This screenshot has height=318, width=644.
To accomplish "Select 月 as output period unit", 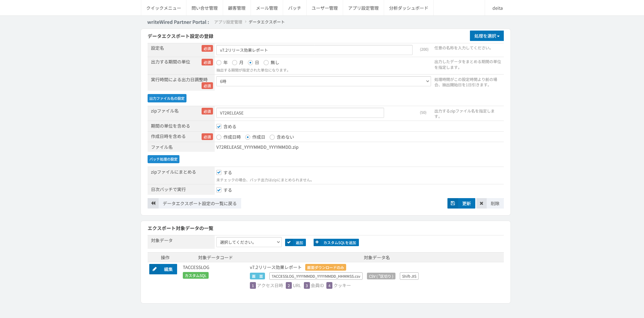I will click(235, 62).
